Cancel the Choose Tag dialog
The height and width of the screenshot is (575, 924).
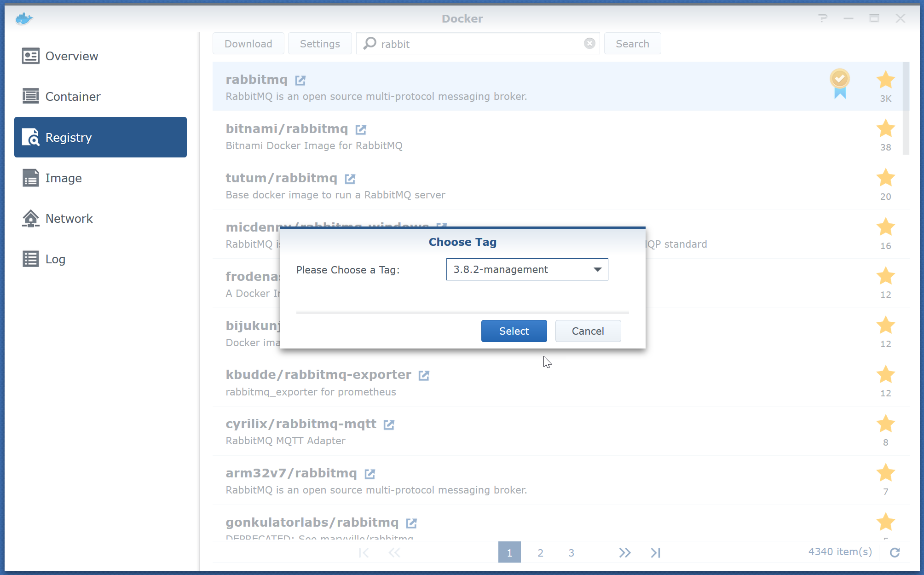point(588,331)
